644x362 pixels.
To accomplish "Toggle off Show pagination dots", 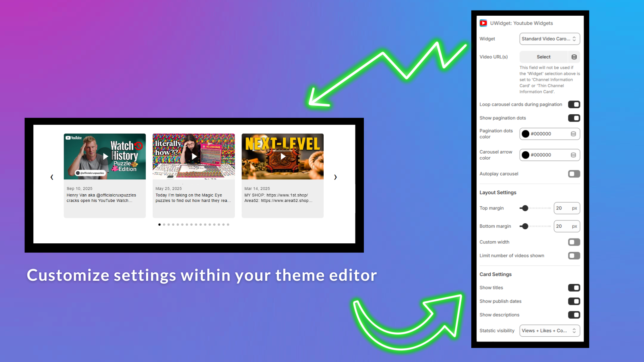I will (x=574, y=118).
